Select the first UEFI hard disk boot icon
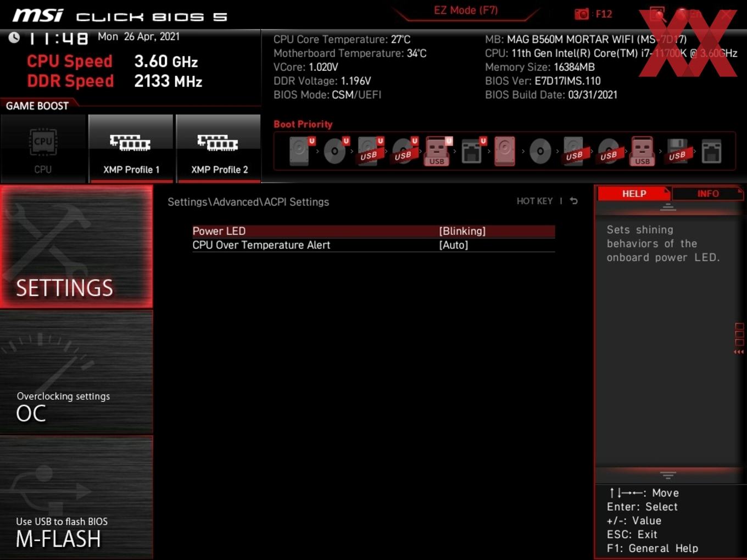This screenshot has width=747, height=560. point(302,151)
